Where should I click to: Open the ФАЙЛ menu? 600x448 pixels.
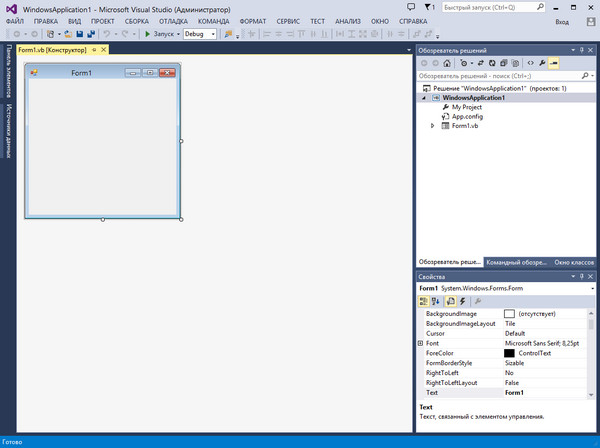pyautogui.click(x=15, y=21)
